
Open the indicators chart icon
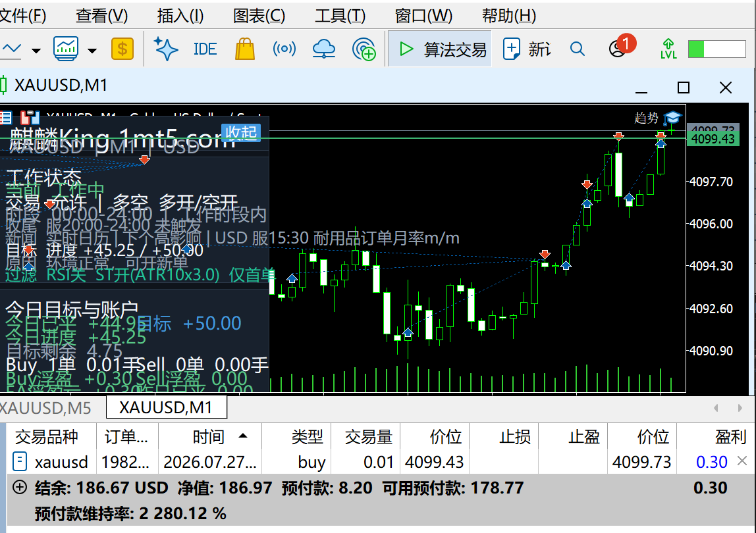coord(66,49)
